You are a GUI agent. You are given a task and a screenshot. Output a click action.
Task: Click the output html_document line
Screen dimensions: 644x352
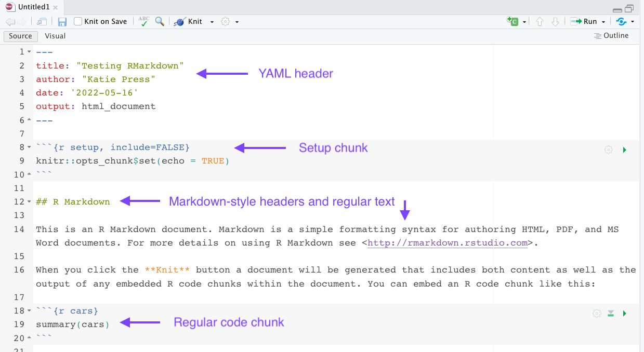pos(96,106)
